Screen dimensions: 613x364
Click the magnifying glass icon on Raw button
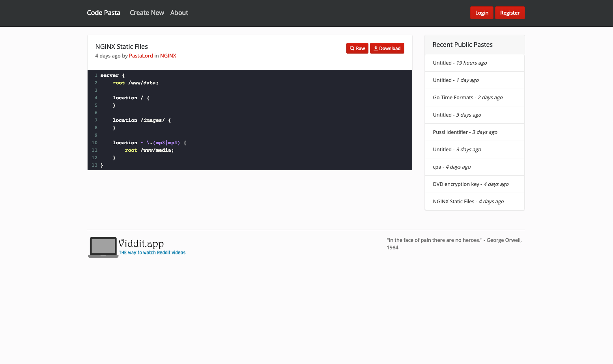coord(351,48)
